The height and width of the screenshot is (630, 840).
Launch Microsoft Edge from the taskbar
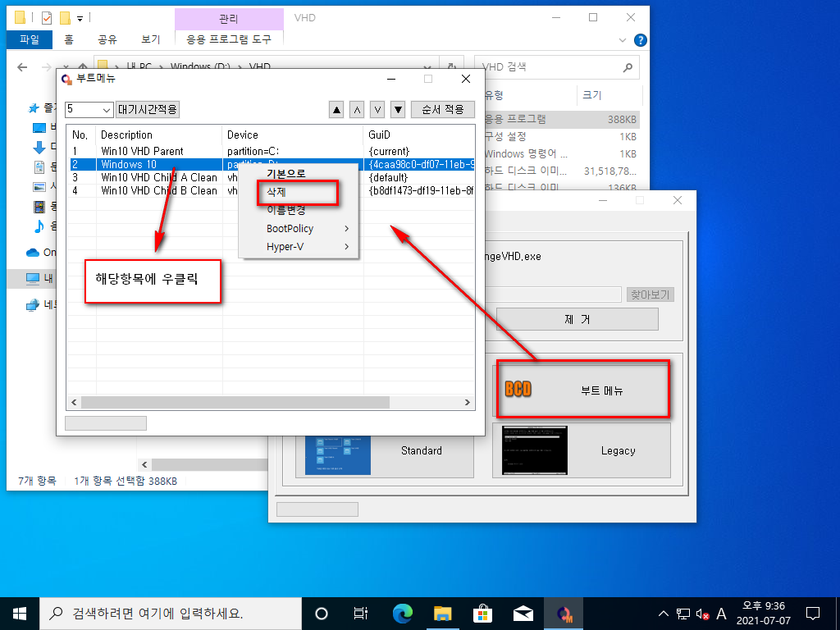click(x=402, y=614)
